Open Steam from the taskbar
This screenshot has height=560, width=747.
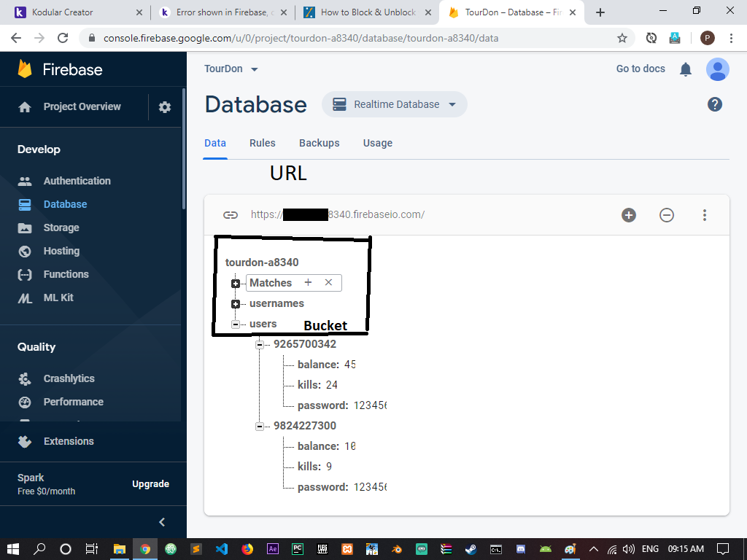[x=471, y=549]
